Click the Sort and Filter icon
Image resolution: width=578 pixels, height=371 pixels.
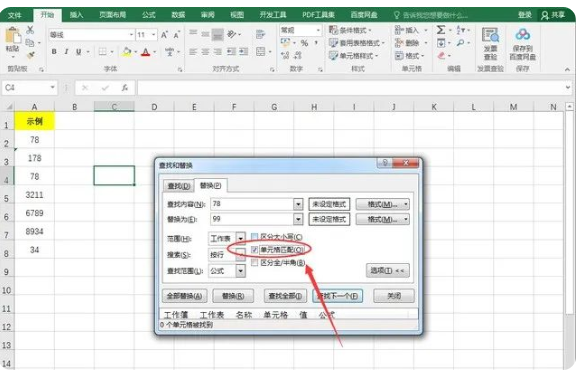[x=461, y=30]
